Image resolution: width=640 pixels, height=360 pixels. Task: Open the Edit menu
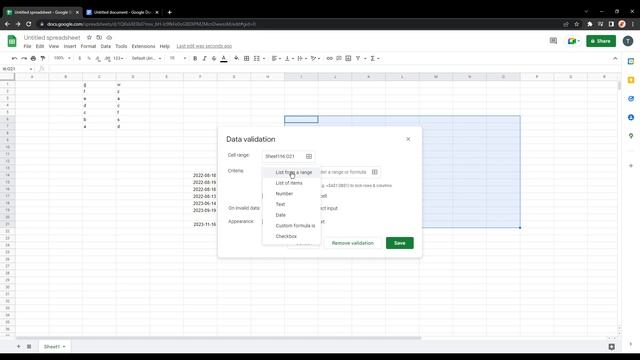(40, 47)
